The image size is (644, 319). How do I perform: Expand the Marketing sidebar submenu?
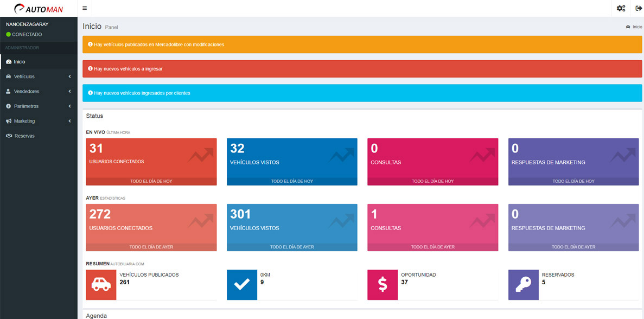(x=38, y=121)
